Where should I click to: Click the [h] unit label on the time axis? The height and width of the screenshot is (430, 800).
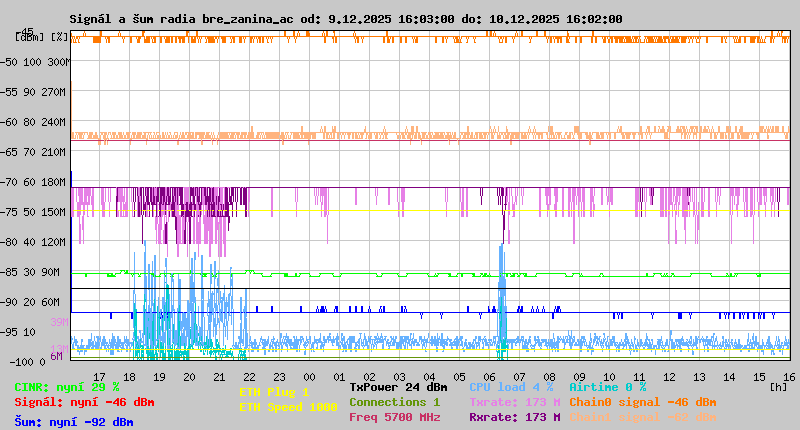(778, 386)
